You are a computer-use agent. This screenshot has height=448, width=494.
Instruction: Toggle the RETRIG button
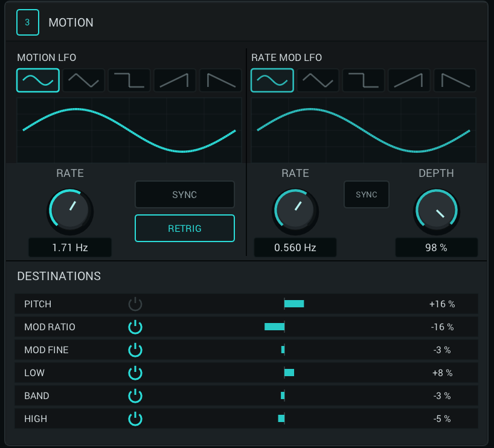pos(185,228)
